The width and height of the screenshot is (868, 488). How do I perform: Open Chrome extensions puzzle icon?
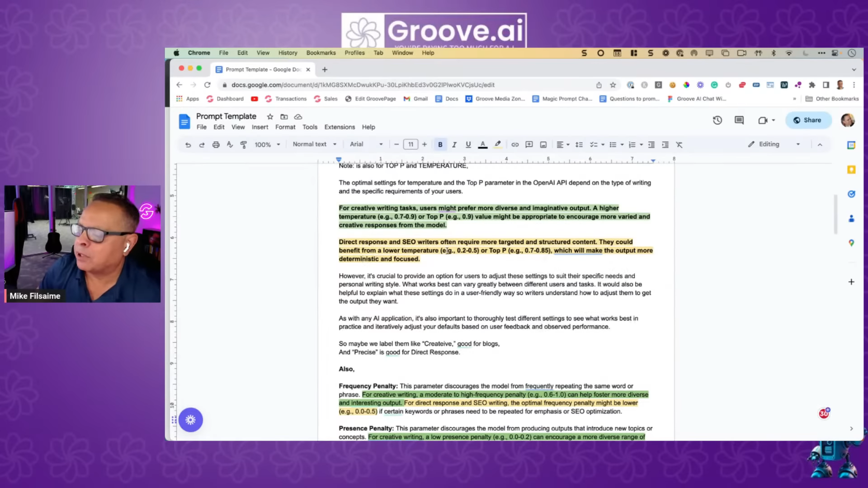[x=812, y=85]
